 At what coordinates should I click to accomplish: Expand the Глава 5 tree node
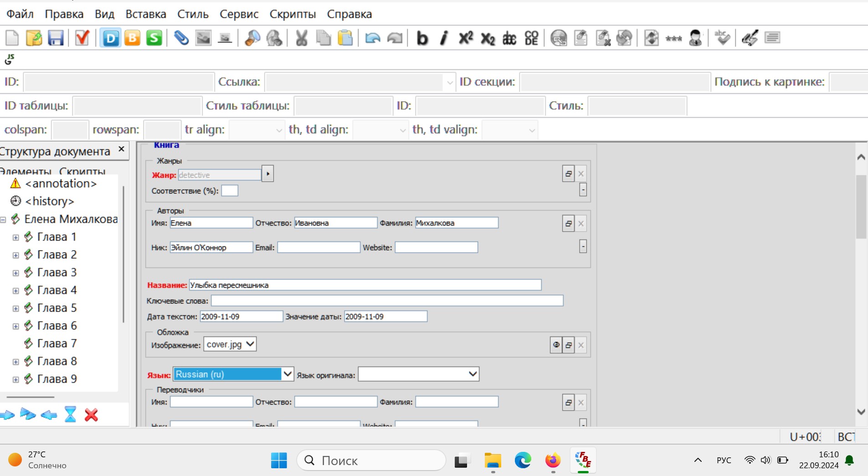tap(15, 308)
